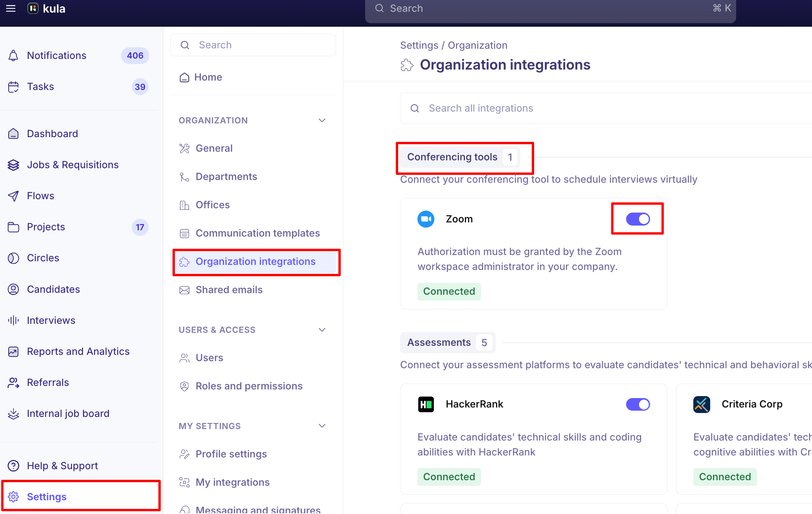
Task: Click the Communication templates icon
Action: coord(184,233)
